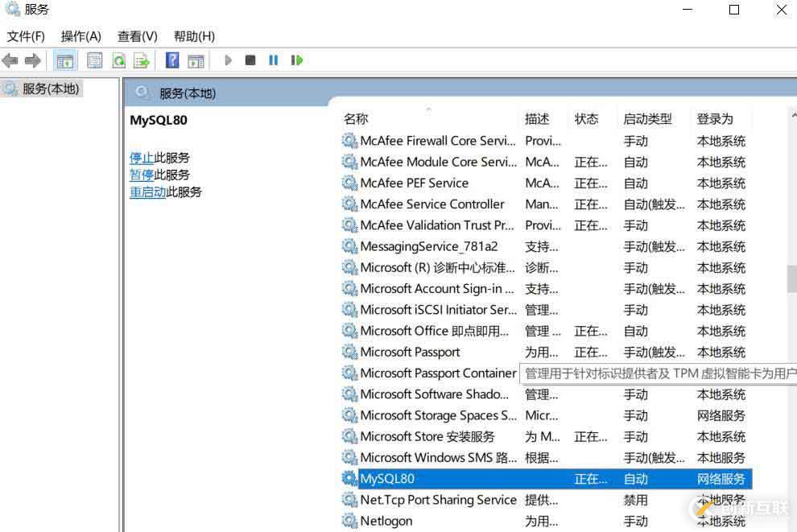Click the Stop Service square icon

[250, 60]
